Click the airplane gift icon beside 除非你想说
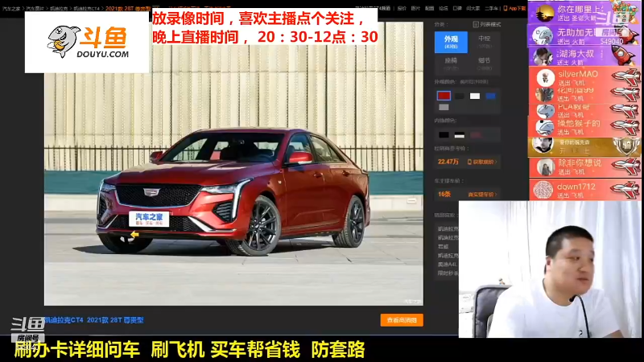Image resolution: width=644 pixels, height=362 pixels. pos(625,167)
